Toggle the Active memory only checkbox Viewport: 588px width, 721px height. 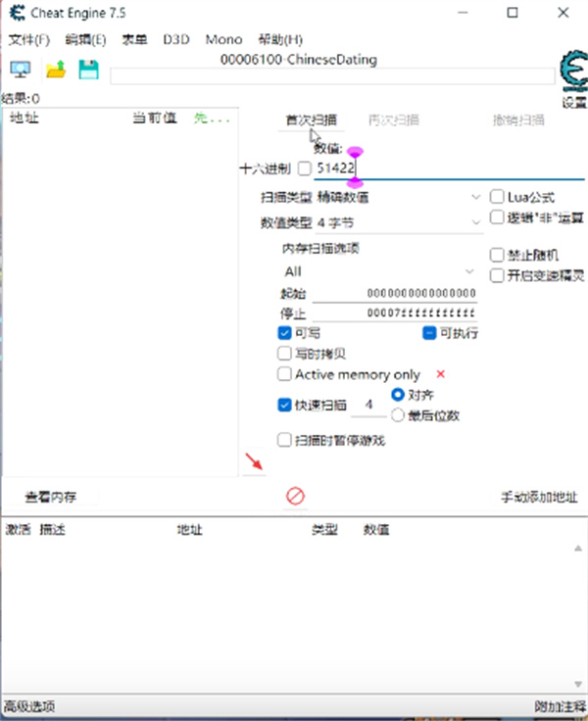point(285,374)
